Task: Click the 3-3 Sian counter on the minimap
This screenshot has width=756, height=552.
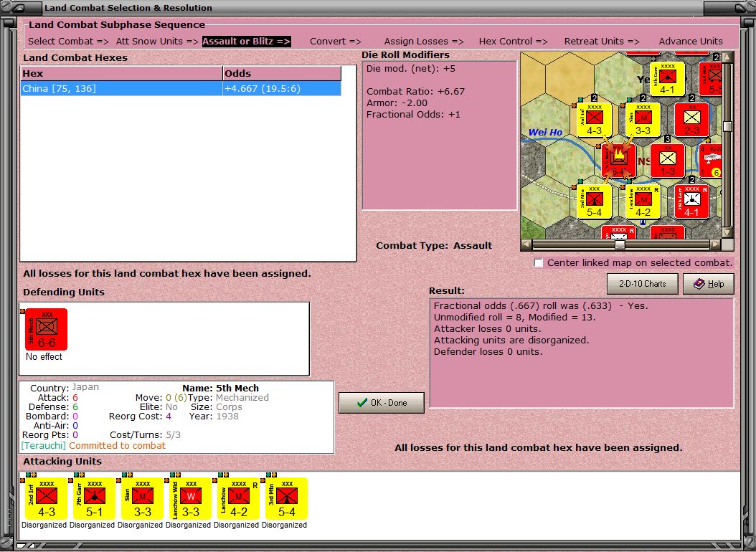Action: (643, 120)
